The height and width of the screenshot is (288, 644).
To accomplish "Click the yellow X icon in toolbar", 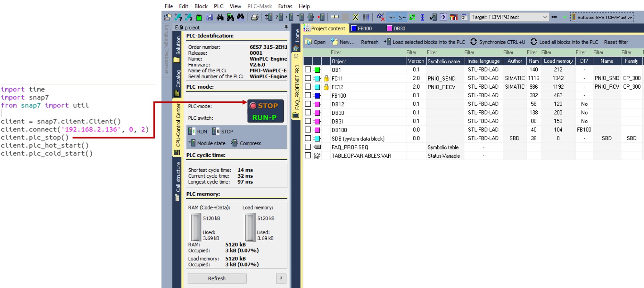I will pyautogui.click(x=355, y=17).
